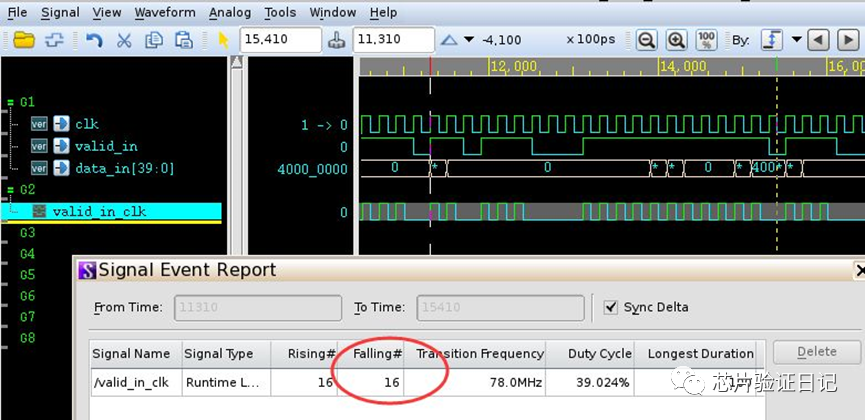Screen dimensions: 865x420
Task: Click the get signals icon beside folder
Action: 54,40
